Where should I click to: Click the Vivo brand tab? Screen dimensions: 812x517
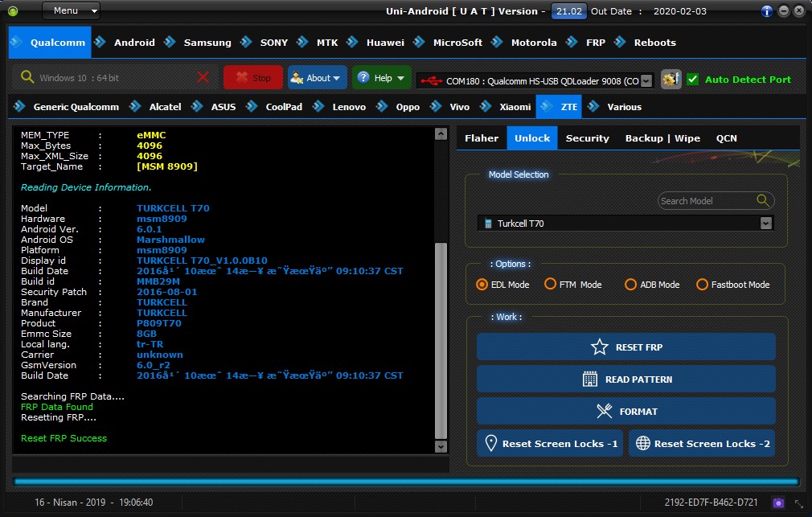(459, 107)
